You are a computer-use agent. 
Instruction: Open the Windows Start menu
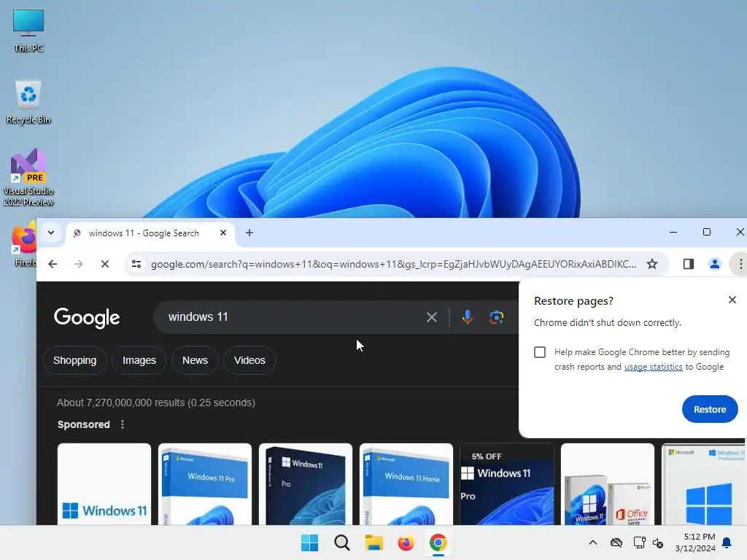[309, 542]
